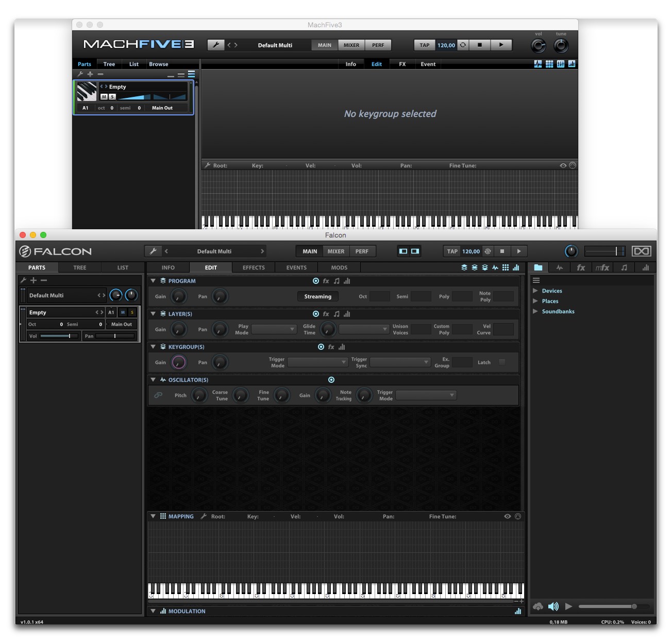Collapse the LAYER(S) section
The height and width of the screenshot is (643, 672).
(153, 314)
